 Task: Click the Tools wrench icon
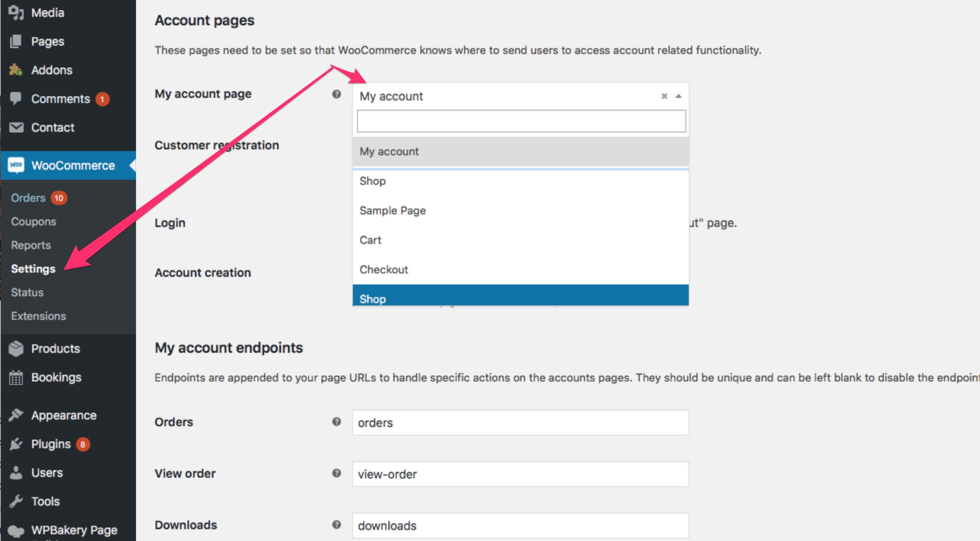tap(16, 501)
